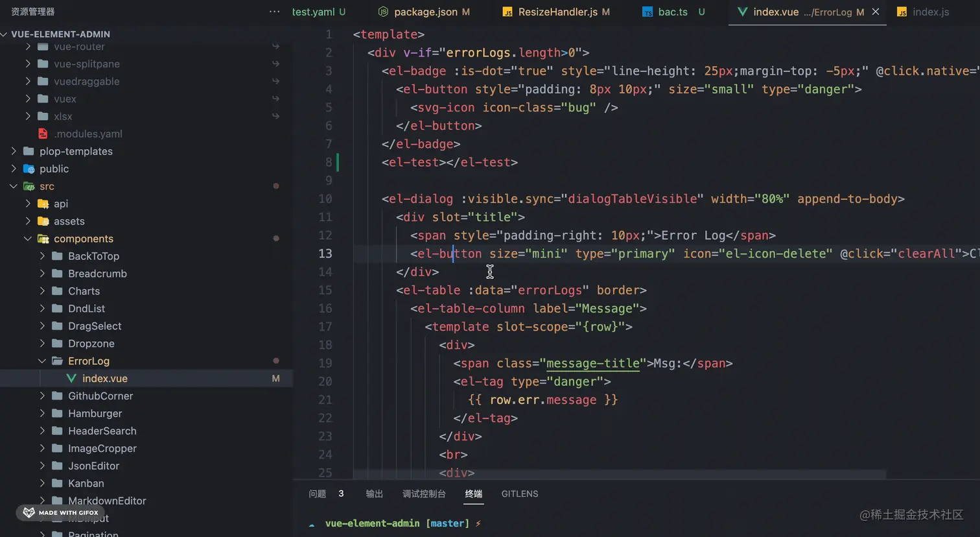Open the explorer more actions ellipsis menu
Viewport: 980px width, 537px height.
[x=275, y=12]
